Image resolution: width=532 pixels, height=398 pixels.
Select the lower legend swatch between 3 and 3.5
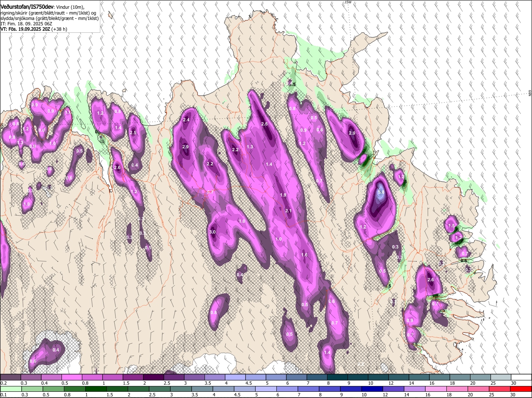pyautogui.click(x=181, y=389)
